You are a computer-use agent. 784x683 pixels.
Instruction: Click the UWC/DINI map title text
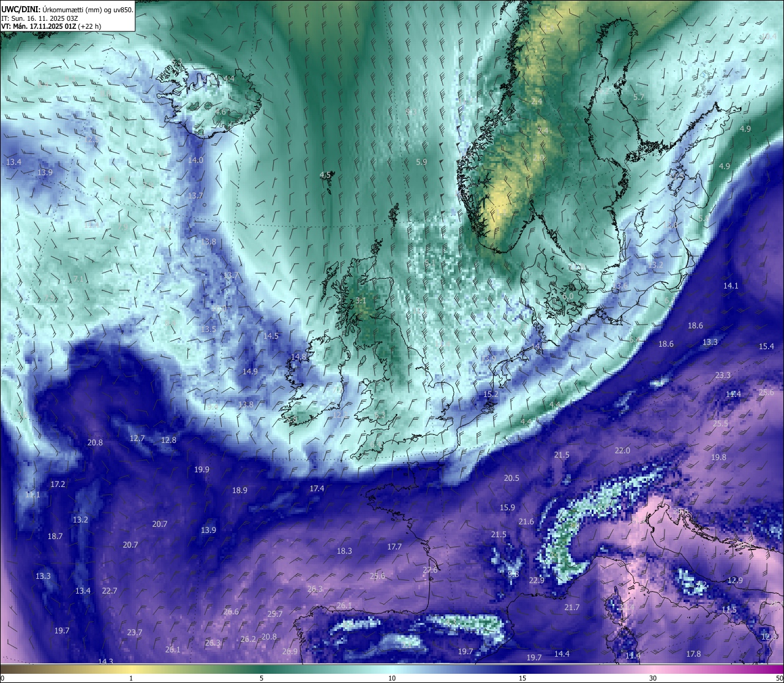[67, 9]
